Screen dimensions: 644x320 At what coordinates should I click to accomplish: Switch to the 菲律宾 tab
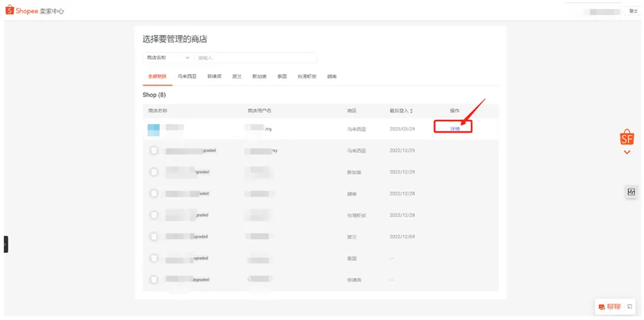tap(214, 77)
